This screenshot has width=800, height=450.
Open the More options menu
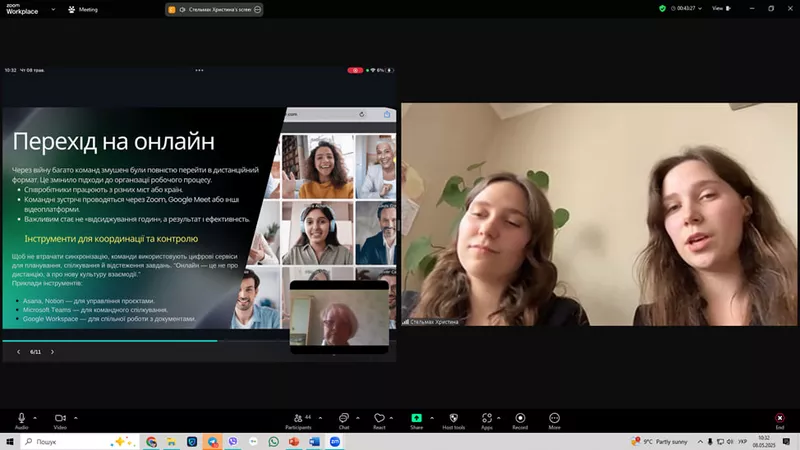tap(554, 421)
